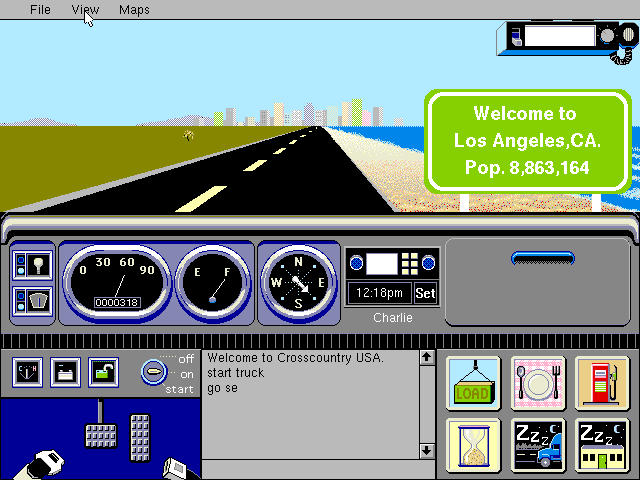
Task: Click the battery indicator icon
Action: (x=65, y=372)
